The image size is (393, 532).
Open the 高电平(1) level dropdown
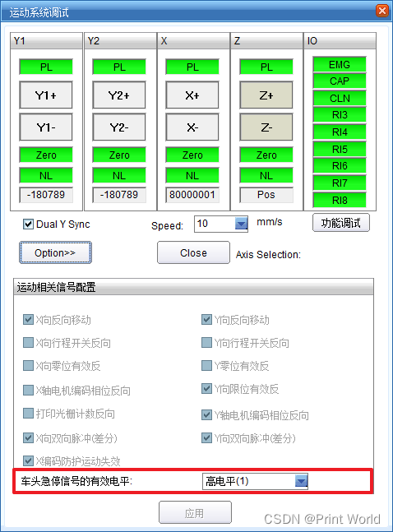(x=255, y=481)
